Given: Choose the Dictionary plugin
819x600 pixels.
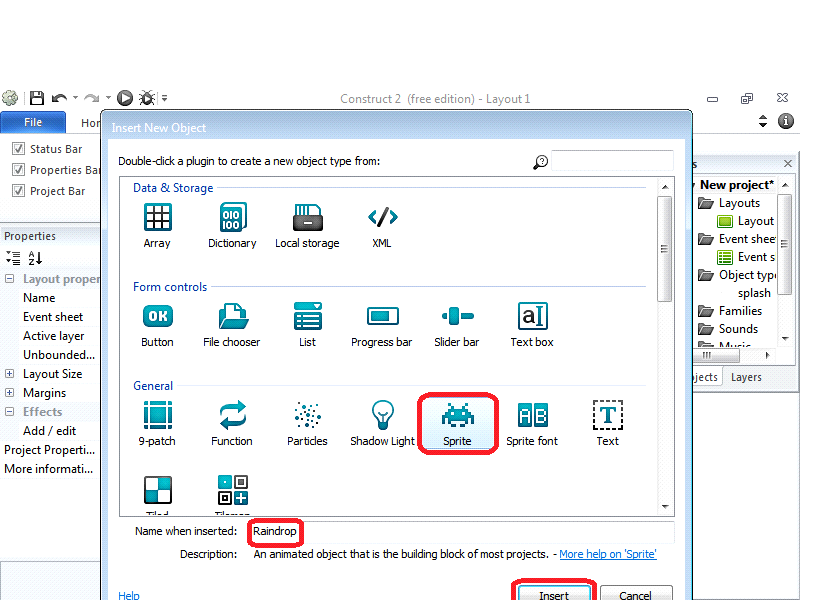Looking at the screenshot, I should 232,217.
